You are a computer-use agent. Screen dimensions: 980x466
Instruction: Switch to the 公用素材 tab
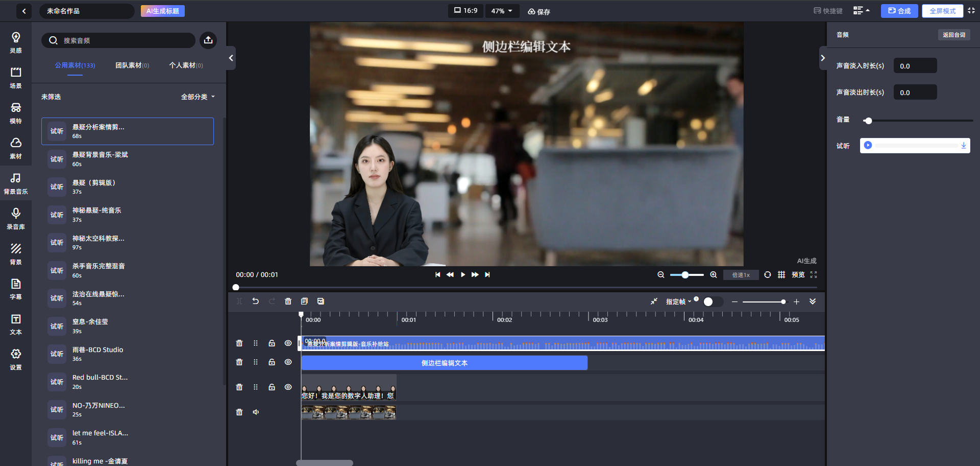(x=75, y=65)
